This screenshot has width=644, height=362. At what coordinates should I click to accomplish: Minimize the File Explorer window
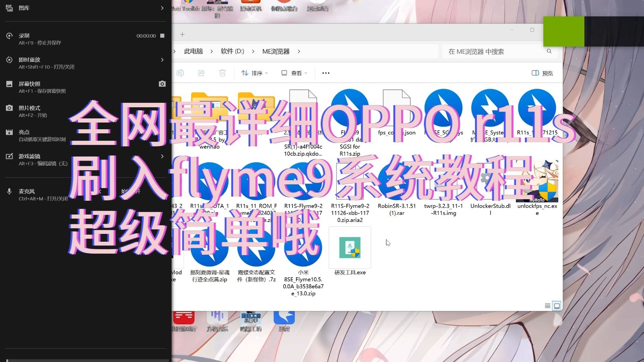tap(512, 30)
